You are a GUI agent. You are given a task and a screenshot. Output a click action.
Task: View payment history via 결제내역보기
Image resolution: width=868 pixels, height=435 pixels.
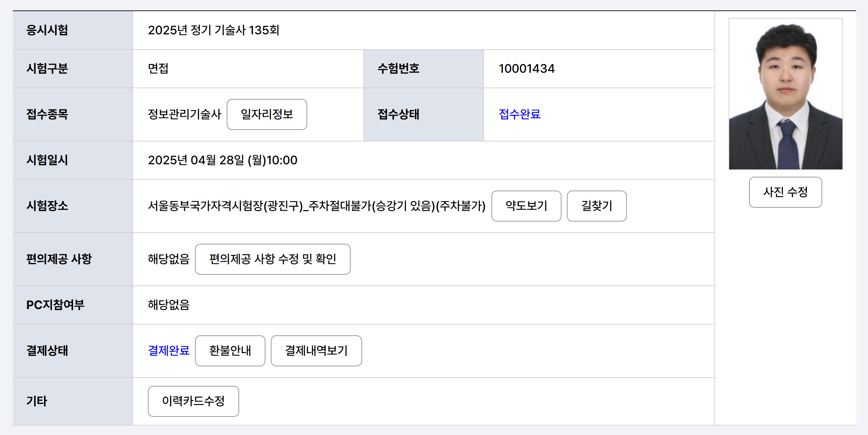coord(316,350)
